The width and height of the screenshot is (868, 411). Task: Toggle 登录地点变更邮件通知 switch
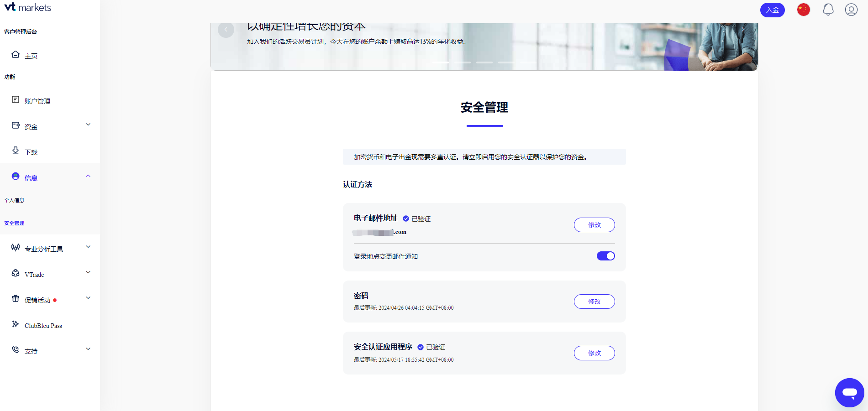click(x=605, y=256)
